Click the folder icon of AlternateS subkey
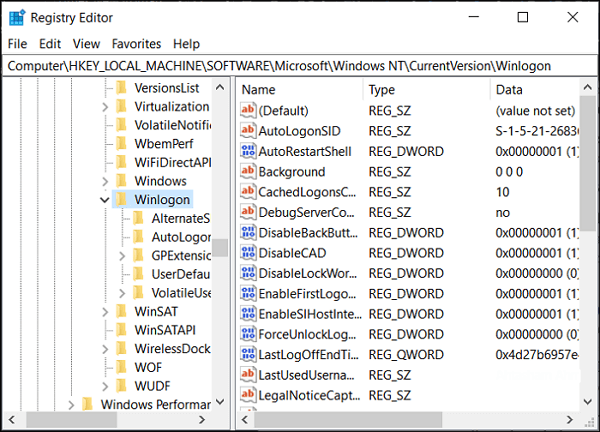The height and width of the screenshot is (432, 600). [138, 218]
